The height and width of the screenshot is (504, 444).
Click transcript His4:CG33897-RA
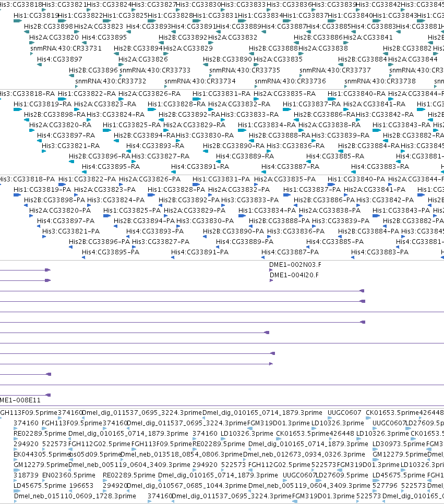(x=66, y=136)
